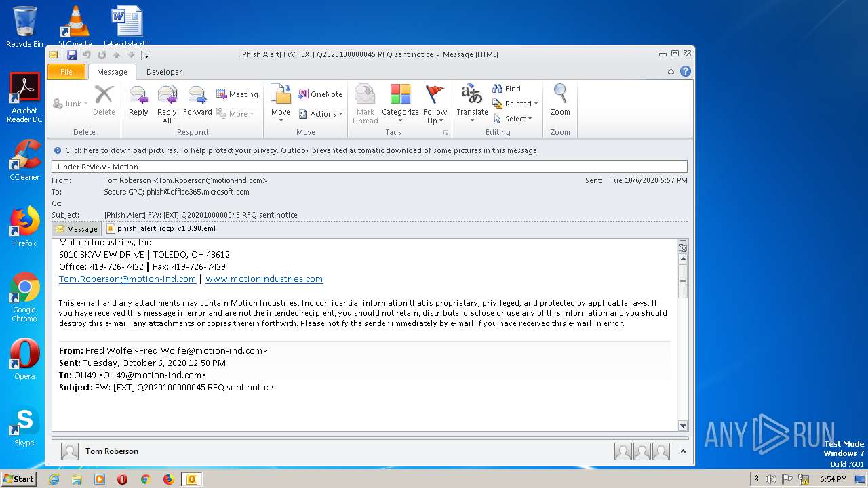Show the Message body tab

coord(76,229)
